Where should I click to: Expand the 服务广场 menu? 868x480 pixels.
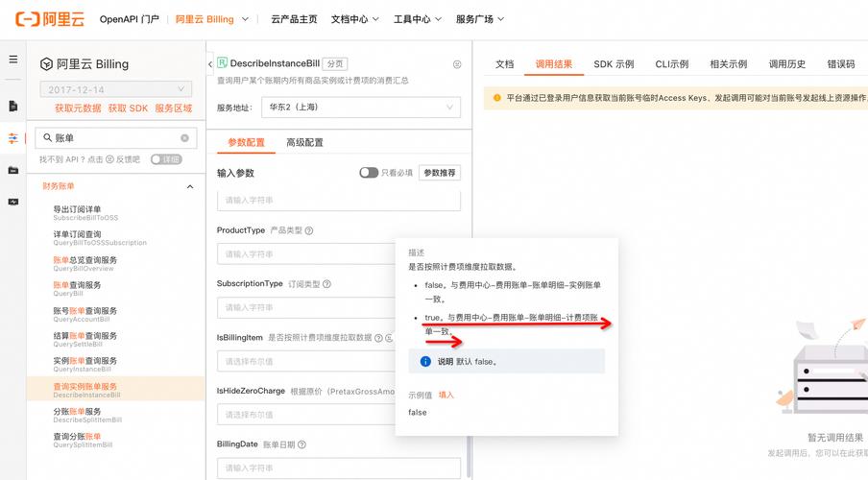[x=480, y=19]
